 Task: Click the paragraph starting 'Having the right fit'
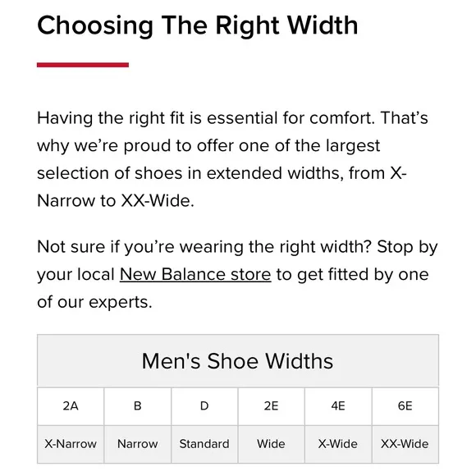(232, 159)
